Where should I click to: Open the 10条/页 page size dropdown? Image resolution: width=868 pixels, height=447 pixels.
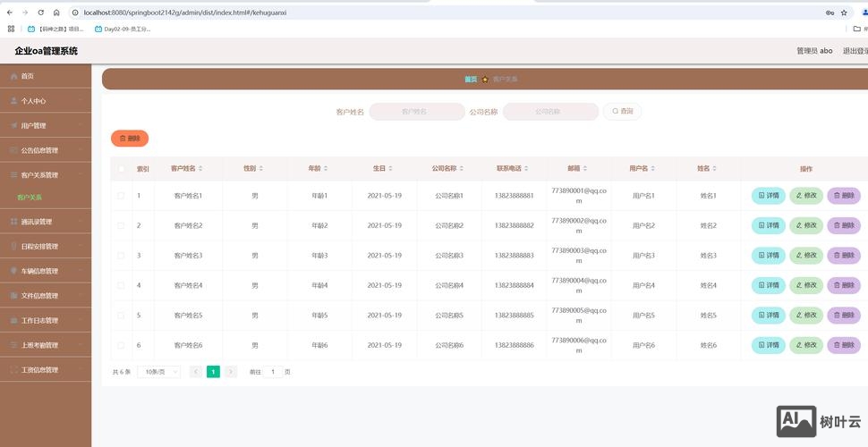(158, 371)
